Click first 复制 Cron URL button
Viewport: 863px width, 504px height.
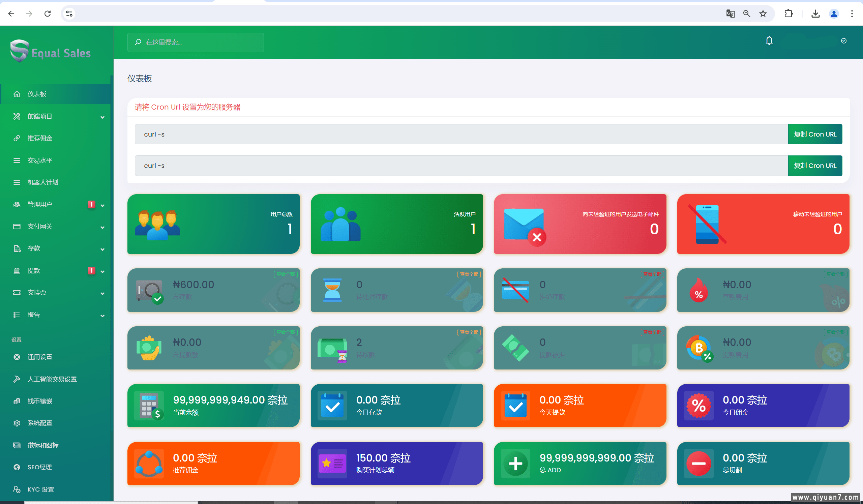(x=815, y=134)
